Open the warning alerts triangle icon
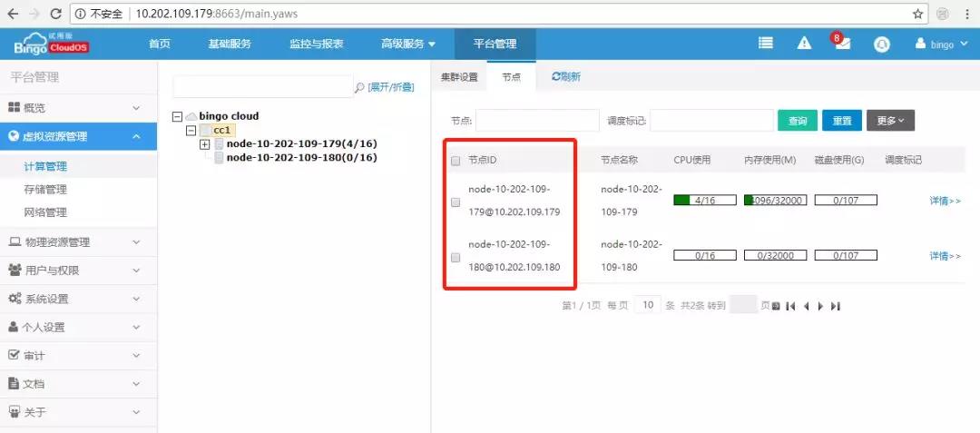 tap(804, 43)
